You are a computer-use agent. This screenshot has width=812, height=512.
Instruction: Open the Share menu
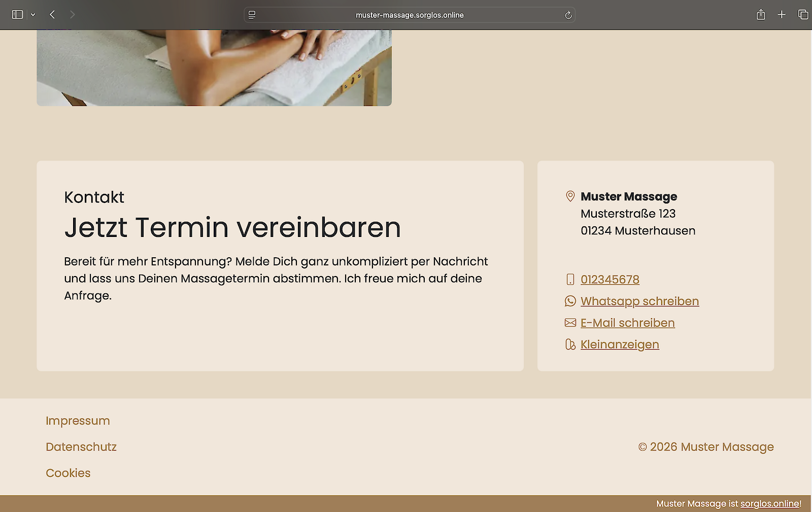[x=760, y=15]
